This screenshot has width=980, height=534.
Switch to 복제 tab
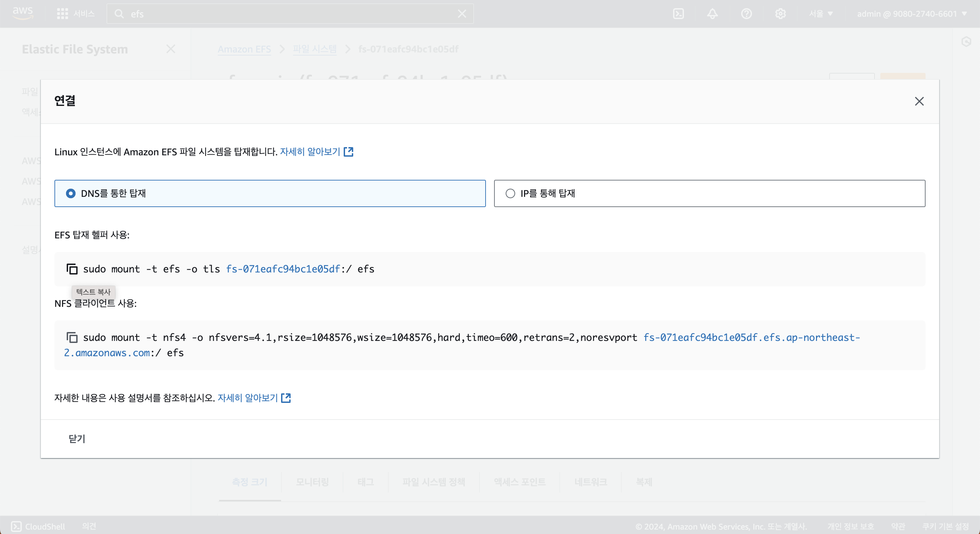644,482
